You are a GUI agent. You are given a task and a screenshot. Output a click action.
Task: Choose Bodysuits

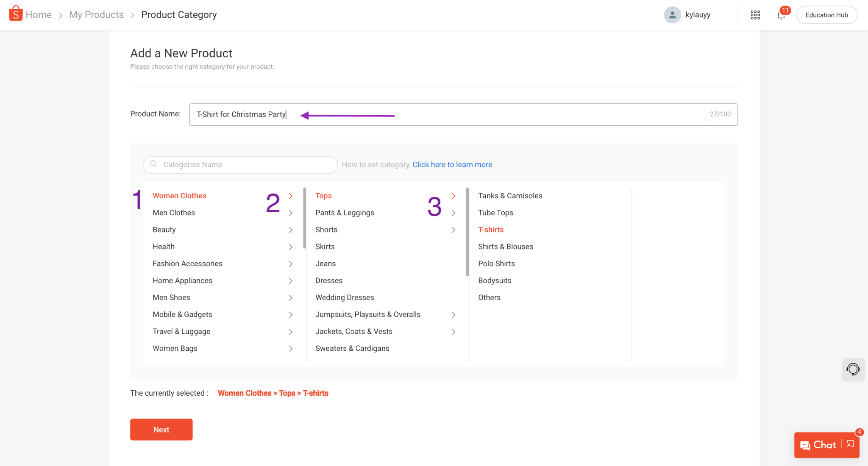click(495, 280)
